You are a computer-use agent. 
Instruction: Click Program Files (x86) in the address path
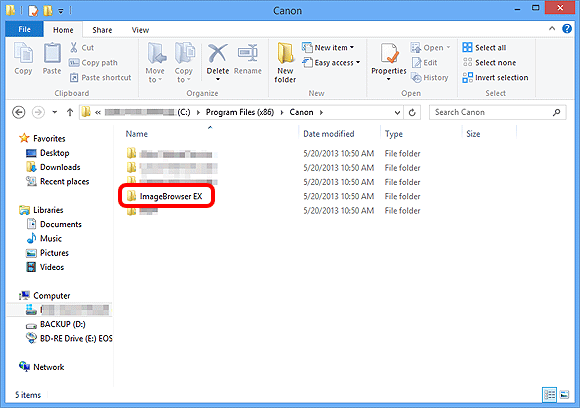(x=240, y=112)
